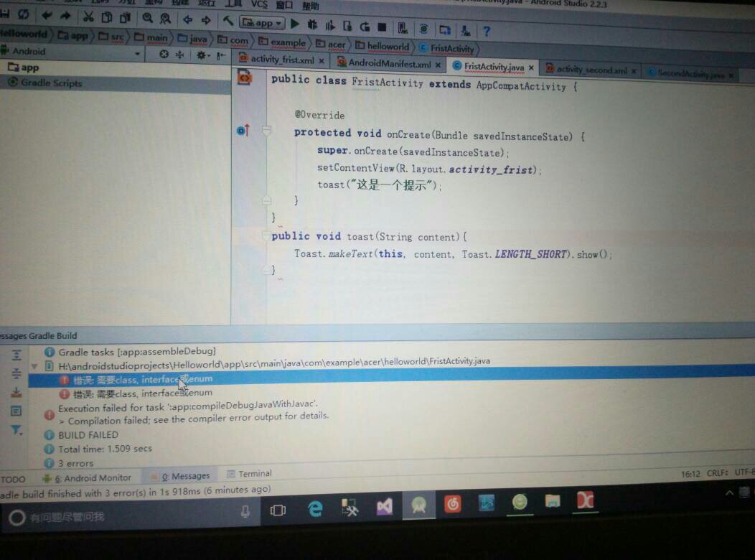Click the 'src' breadcrumb

(x=112, y=36)
